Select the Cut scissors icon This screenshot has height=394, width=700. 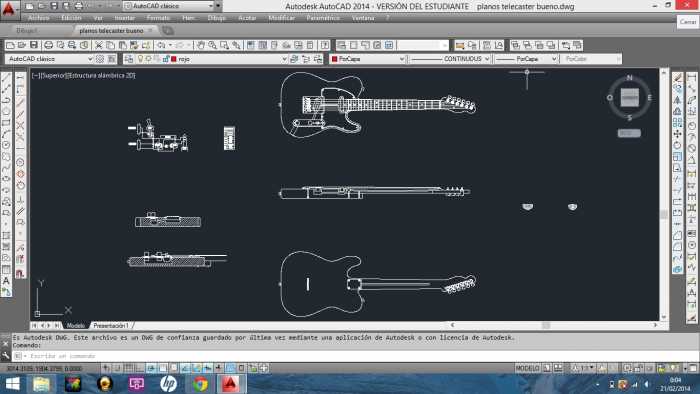pos(99,45)
